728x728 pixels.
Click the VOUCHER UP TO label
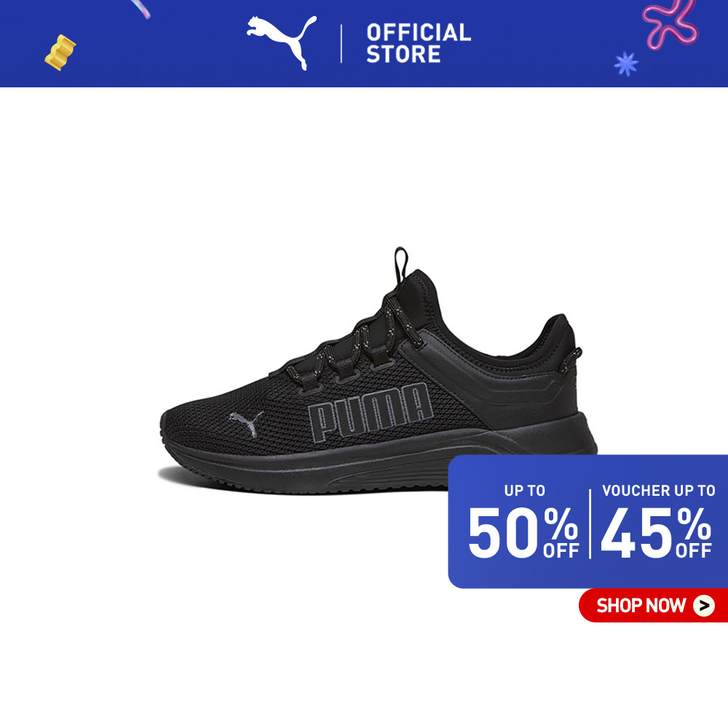tap(658, 490)
